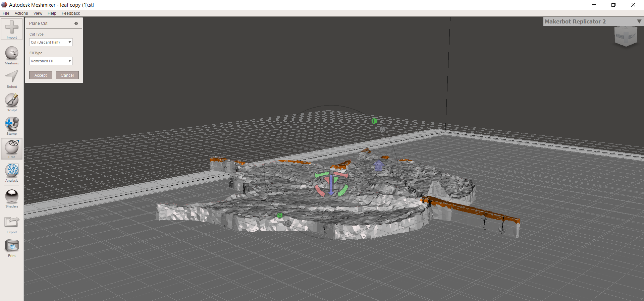Open the Edit tool menu

pyautogui.click(x=12, y=149)
